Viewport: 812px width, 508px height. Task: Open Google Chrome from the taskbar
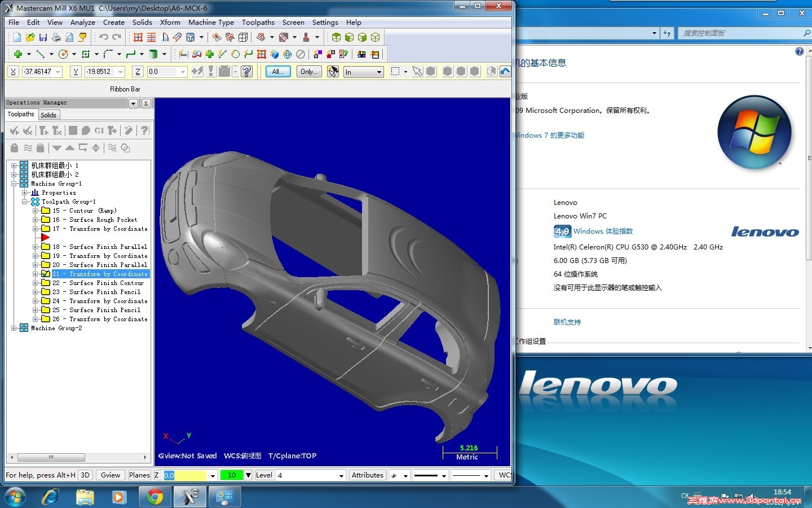click(x=155, y=497)
